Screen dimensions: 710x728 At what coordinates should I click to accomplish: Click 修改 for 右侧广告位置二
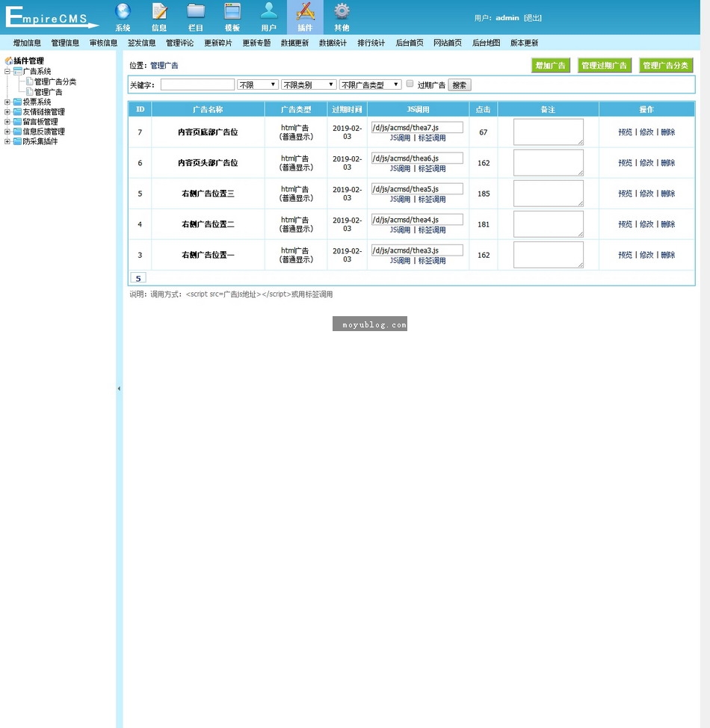[x=646, y=223]
